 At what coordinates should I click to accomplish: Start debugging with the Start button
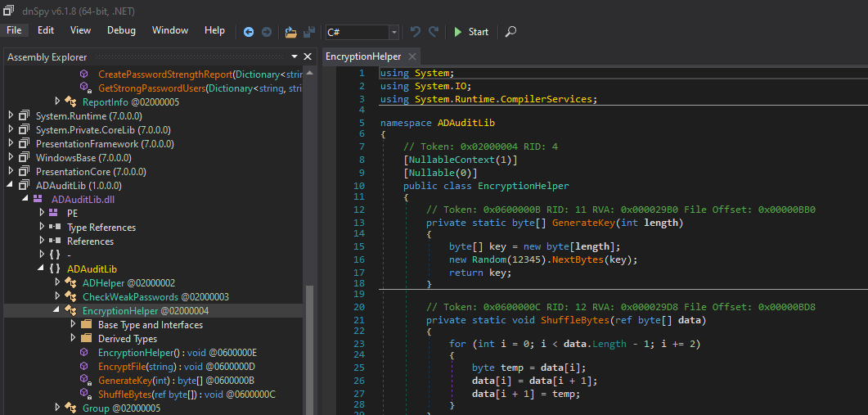coord(471,32)
